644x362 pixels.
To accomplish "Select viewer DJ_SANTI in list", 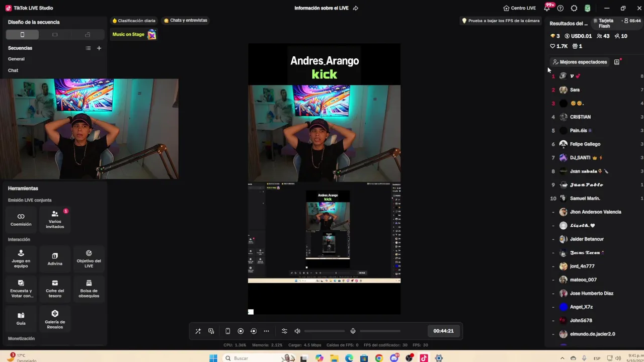I will [580, 158].
